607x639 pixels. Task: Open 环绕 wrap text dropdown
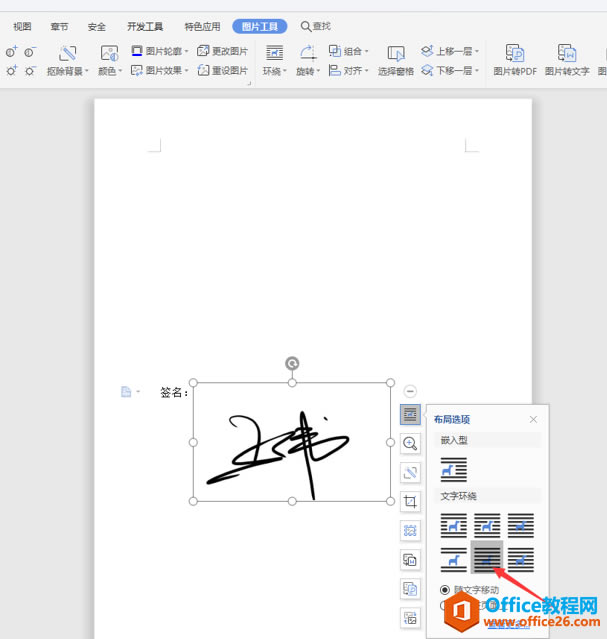click(274, 61)
